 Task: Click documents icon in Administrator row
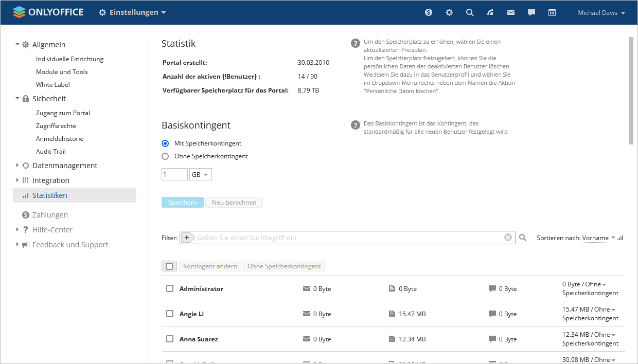pyautogui.click(x=392, y=289)
